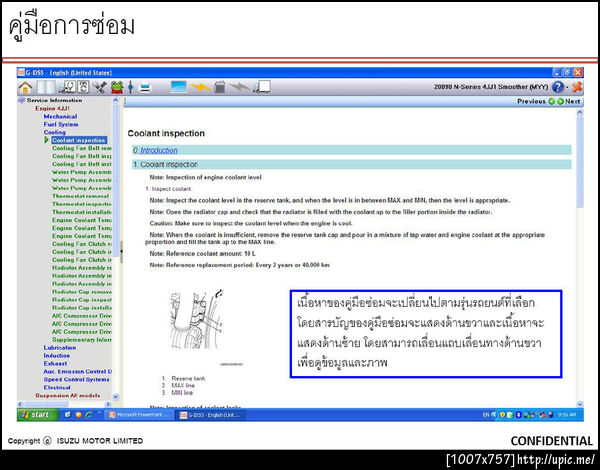Open the Introduction section link
The height and width of the screenshot is (470, 600).
(159, 150)
